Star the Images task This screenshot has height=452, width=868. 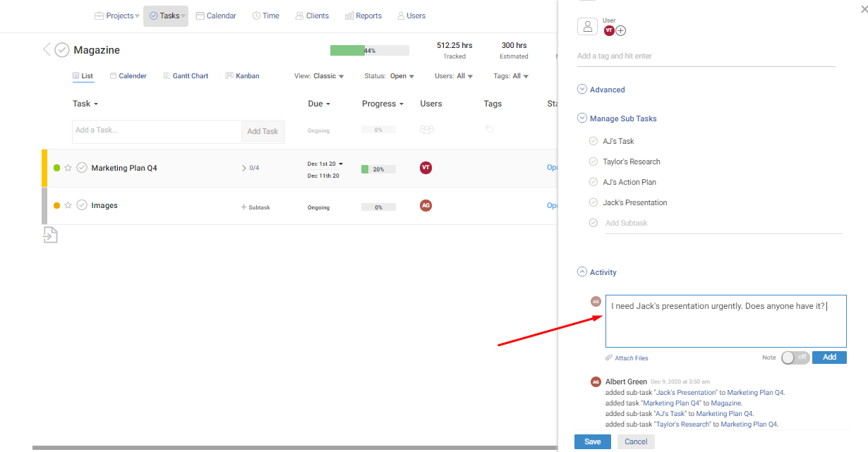pos(68,205)
